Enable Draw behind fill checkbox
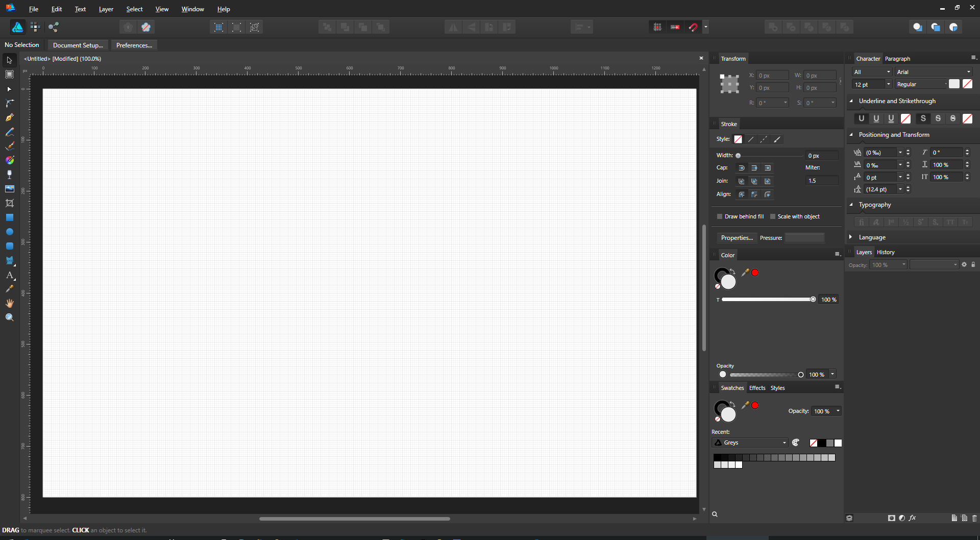 (x=720, y=216)
